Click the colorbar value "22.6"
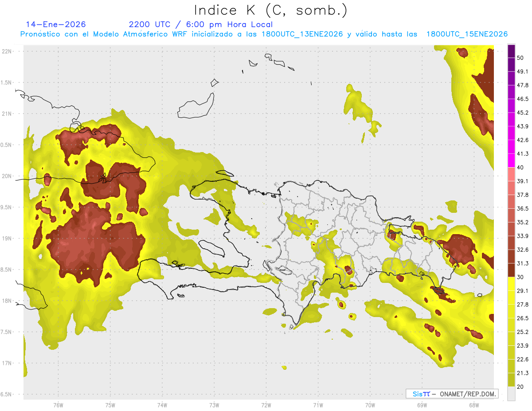532x411 pixels. pyautogui.click(x=523, y=360)
